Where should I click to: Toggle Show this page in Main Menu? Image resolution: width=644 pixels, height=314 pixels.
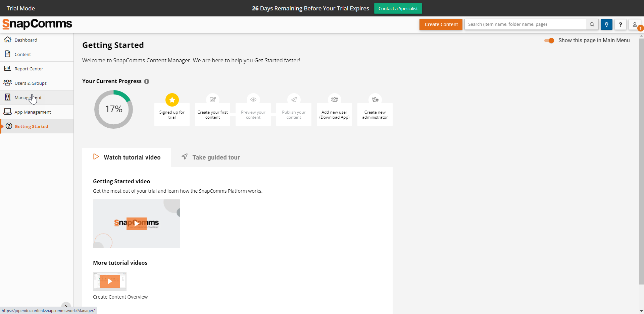[x=549, y=41]
